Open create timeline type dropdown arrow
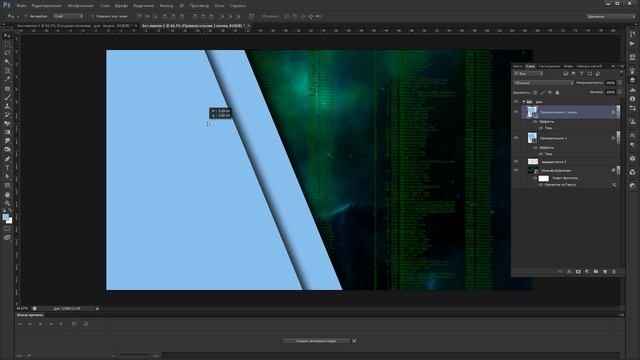This screenshot has height=360, width=640. (354, 341)
